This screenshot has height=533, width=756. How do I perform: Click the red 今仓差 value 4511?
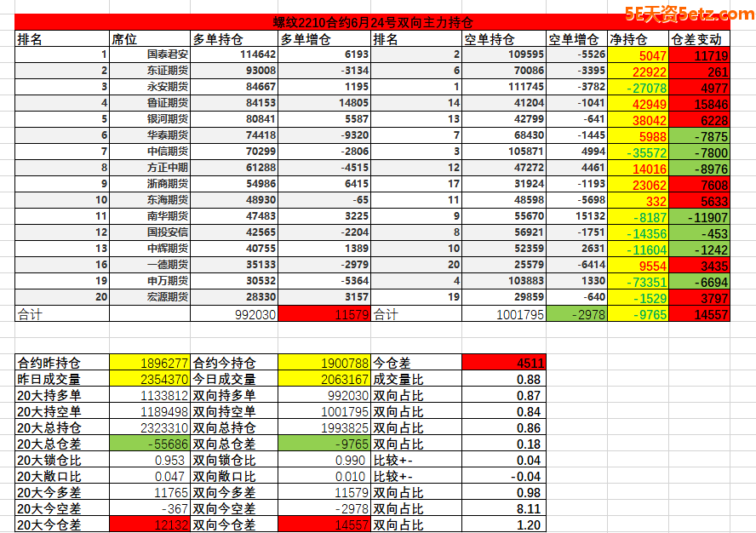[504, 362]
